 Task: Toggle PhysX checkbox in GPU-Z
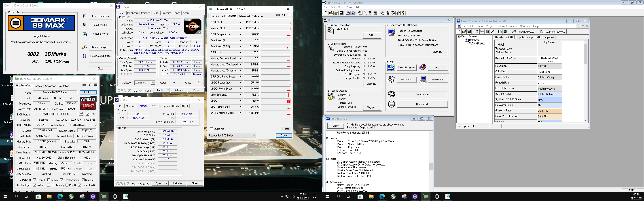pos(67,185)
